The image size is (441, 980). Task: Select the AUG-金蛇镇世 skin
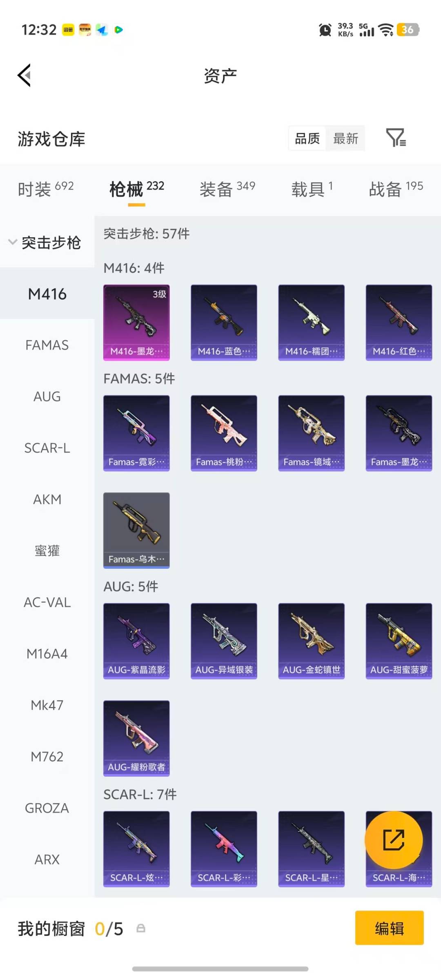click(311, 641)
